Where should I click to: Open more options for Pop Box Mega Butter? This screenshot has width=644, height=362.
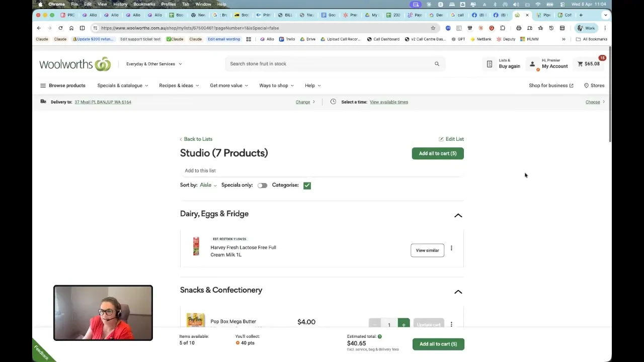click(x=451, y=325)
